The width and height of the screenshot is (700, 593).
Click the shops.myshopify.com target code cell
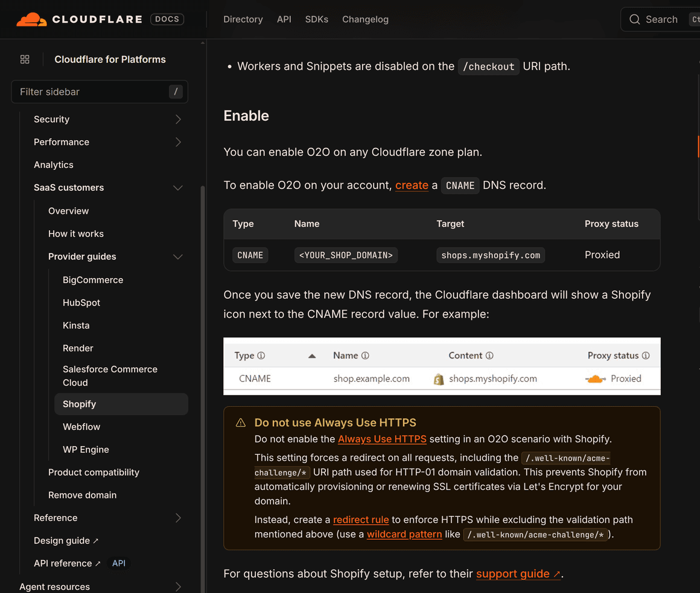tap(491, 255)
